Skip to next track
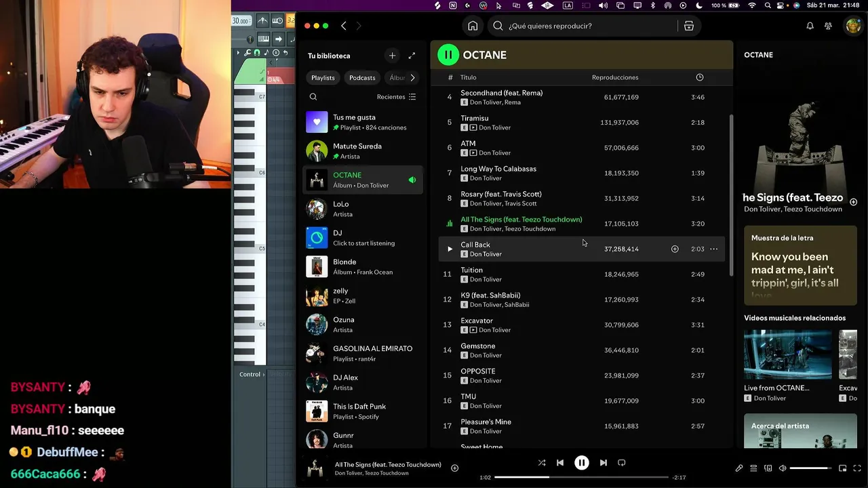 pyautogui.click(x=603, y=463)
